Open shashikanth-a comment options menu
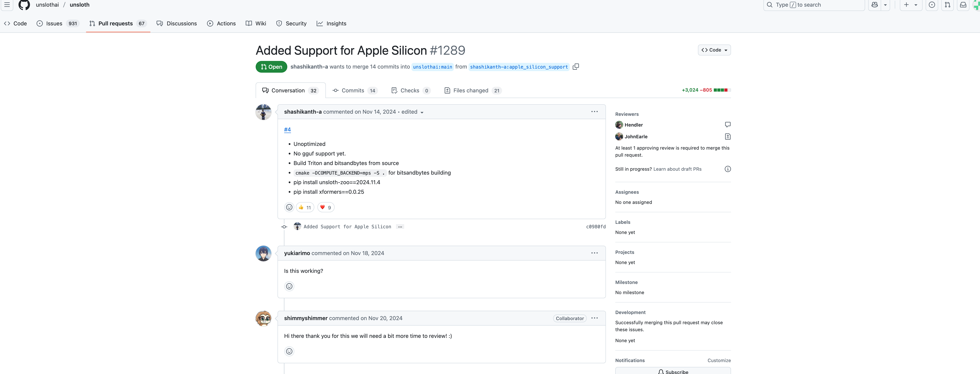Viewport: 980px width, 374px height. coord(594,112)
